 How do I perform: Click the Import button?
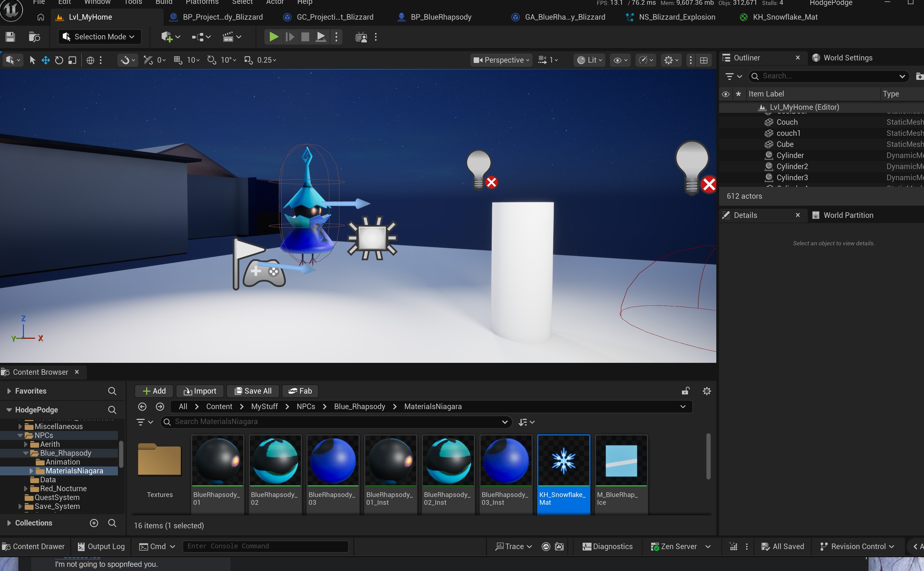pos(200,391)
